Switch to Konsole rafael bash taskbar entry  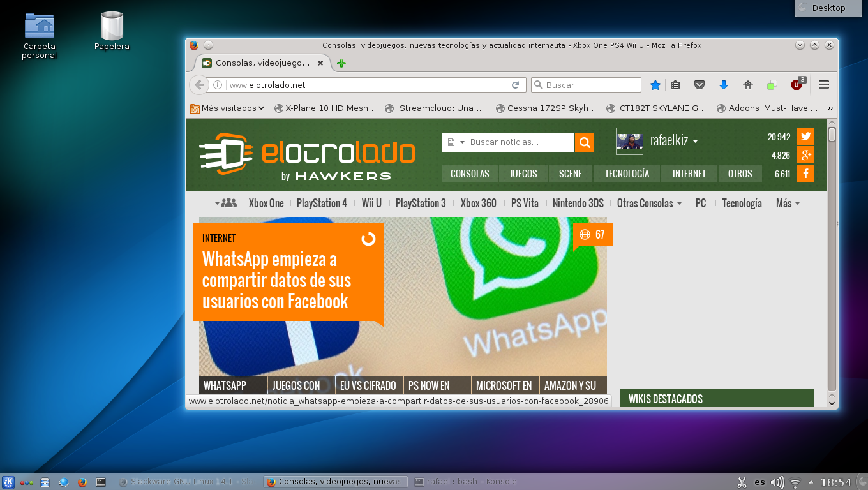tap(466, 482)
